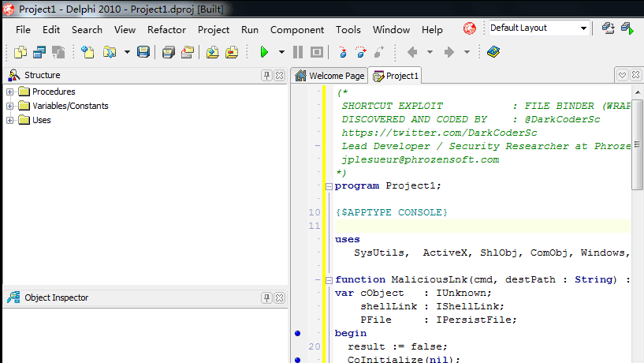644x363 pixels.
Task: Expand the Procedures tree node
Action: [10, 92]
